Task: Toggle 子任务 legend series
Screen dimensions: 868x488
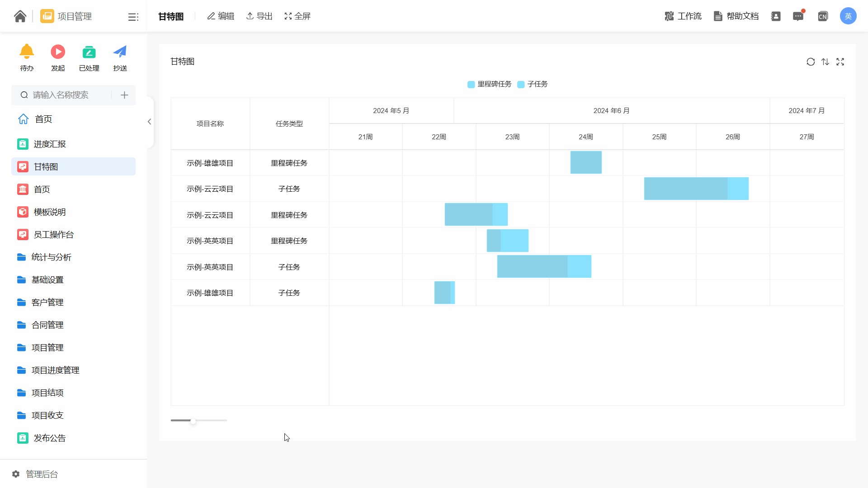Action: (x=533, y=84)
